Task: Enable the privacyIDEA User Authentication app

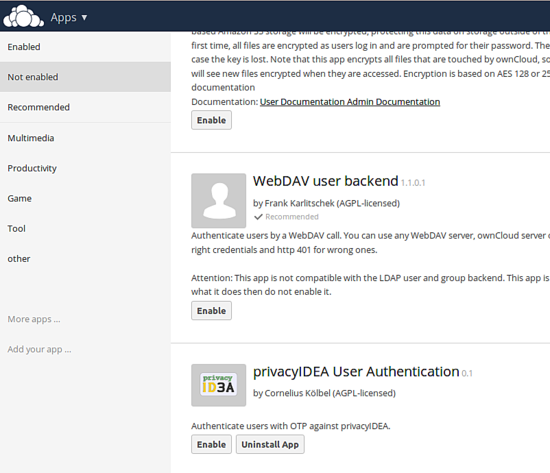Action: 212,444
